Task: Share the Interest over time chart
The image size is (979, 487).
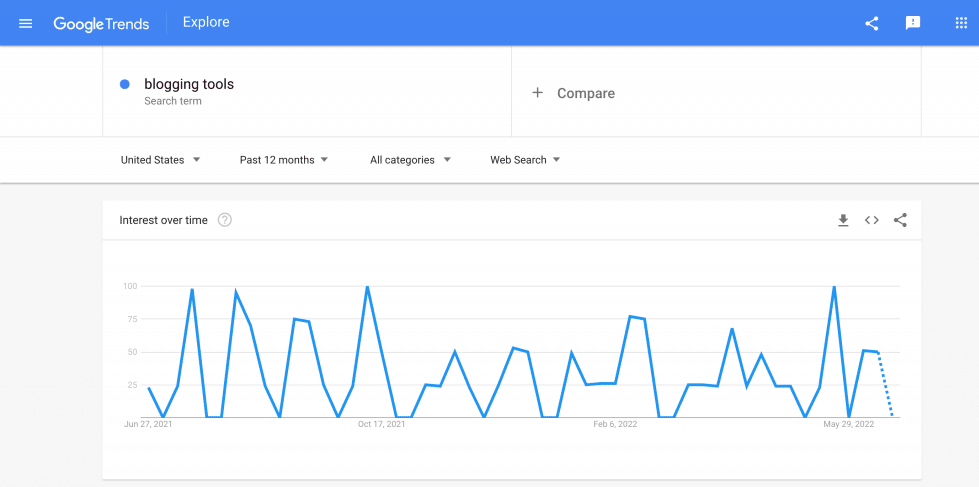Action: [900, 220]
